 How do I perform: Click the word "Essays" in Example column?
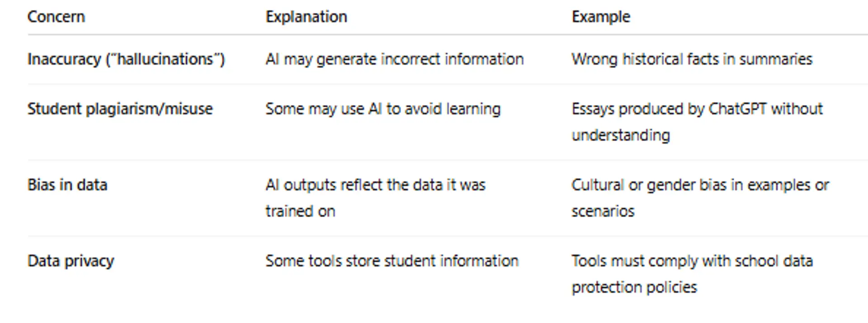coord(593,109)
